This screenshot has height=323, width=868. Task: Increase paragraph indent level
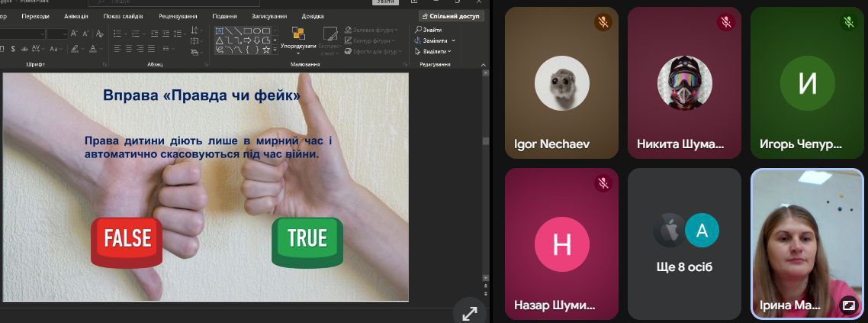pyautogui.click(x=166, y=34)
